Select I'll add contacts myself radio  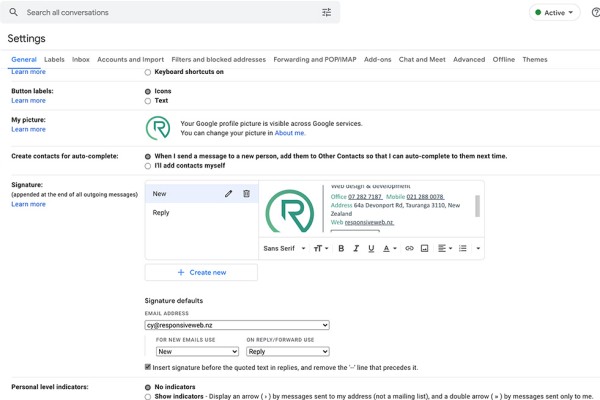tap(148, 166)
